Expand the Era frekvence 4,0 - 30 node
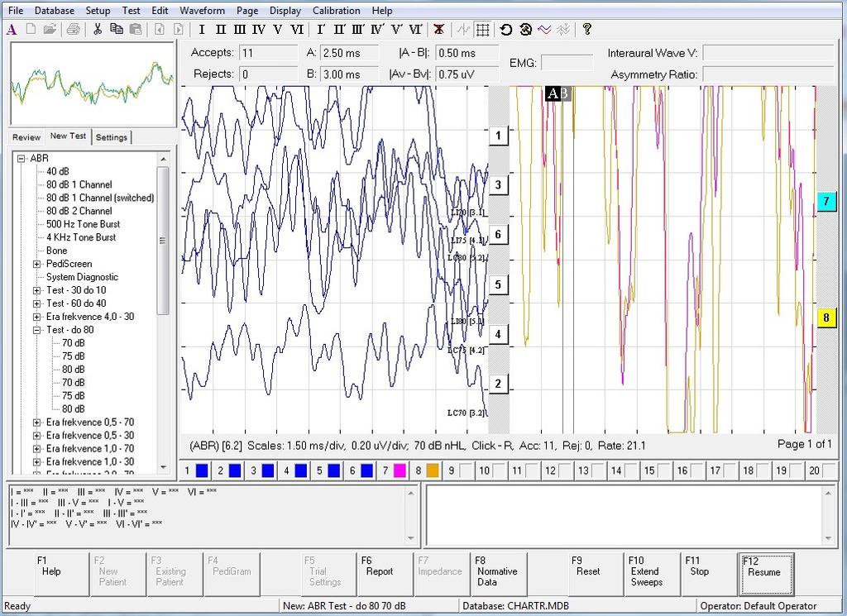 36,317
